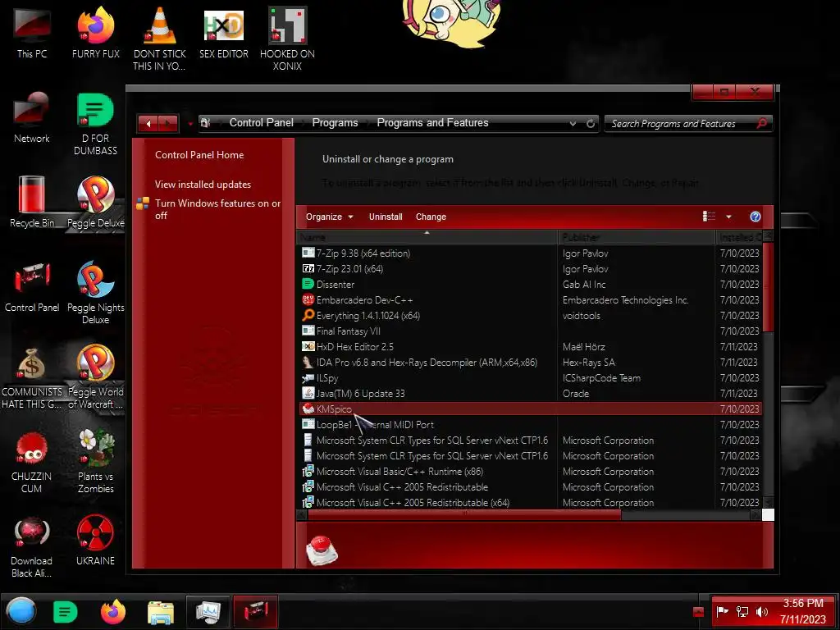This screenshot has height=630, width=840.
Task: Open the system monitor taskbar item
Action: (x=208, y=612)
